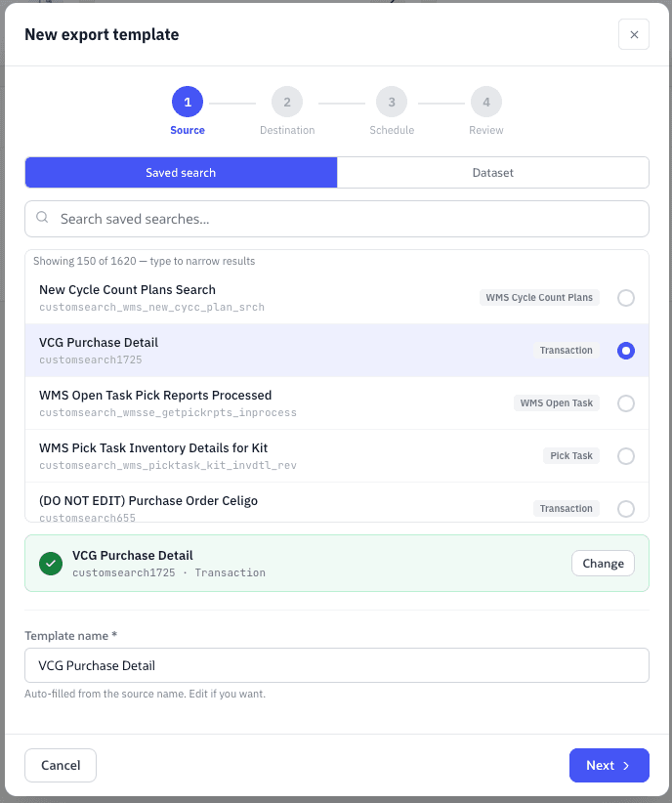The height and width of the screenshot is (803, 672).
Task: Click the Change button for selected source
Action: click(x=603, y=564)
